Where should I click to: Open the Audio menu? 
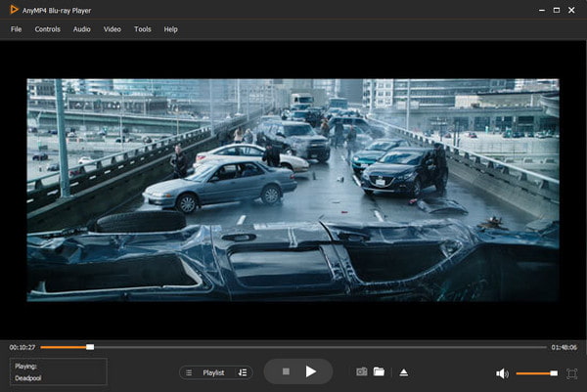tap(82, 29)
